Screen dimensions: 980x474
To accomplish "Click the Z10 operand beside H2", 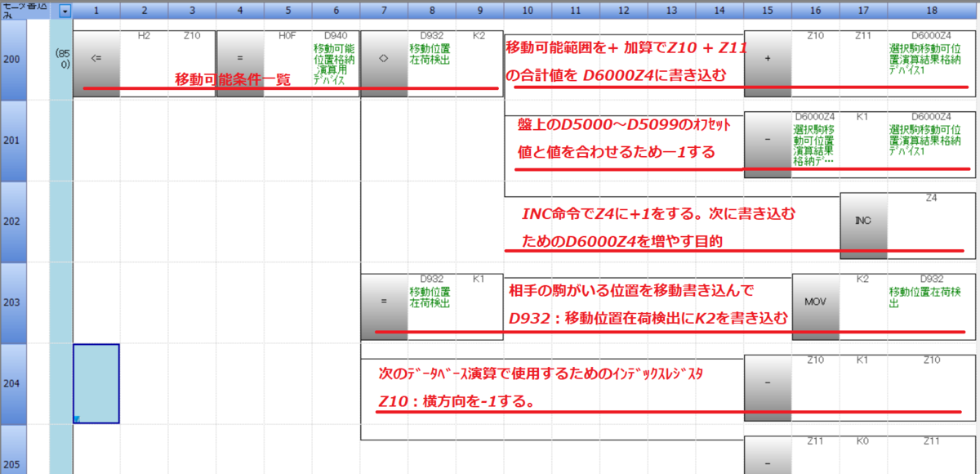I will (192, 36).
